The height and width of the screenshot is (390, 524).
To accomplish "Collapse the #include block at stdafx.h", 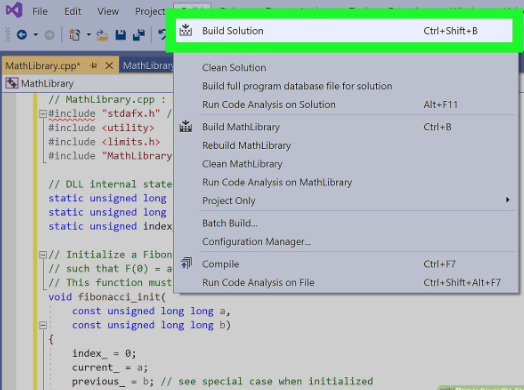I will click(43, 114).
